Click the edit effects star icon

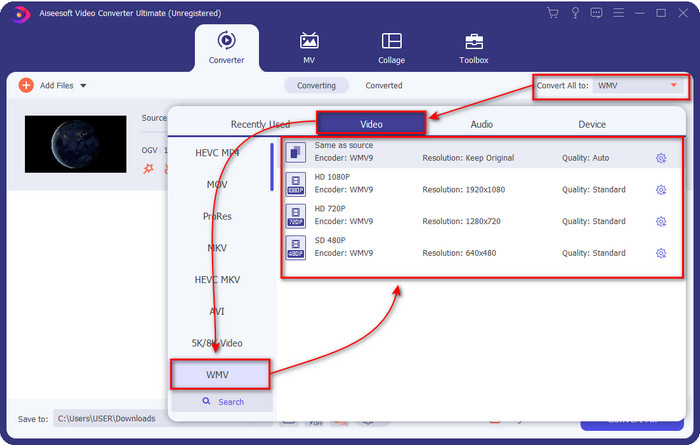pos(148,169)
